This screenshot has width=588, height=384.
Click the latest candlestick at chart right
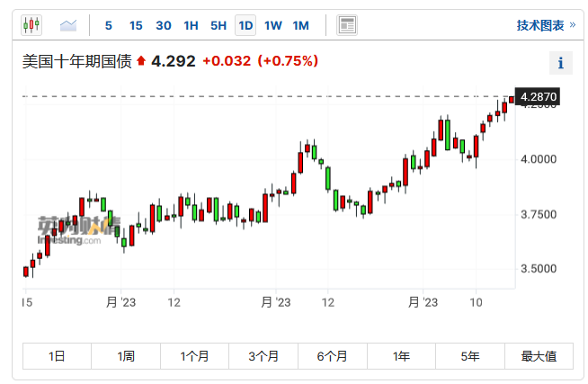point(512,100)
